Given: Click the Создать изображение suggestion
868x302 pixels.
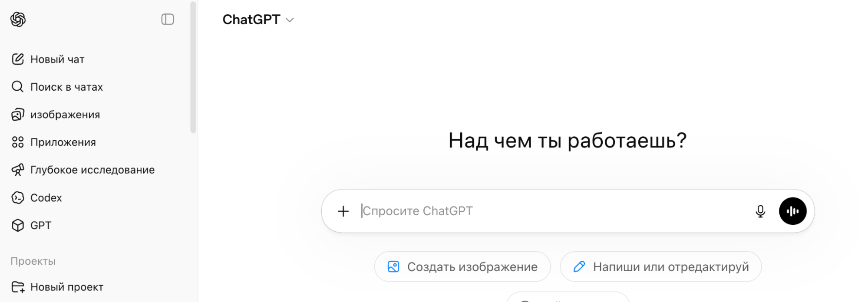Looking at the screenshot, I should tap(462, 267).
